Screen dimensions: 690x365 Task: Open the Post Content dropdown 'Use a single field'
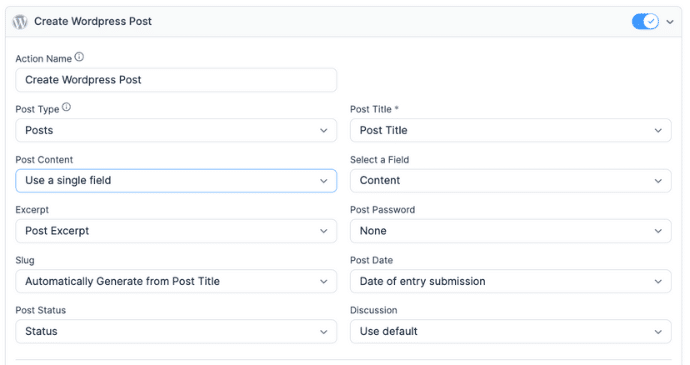pos(176,181)
